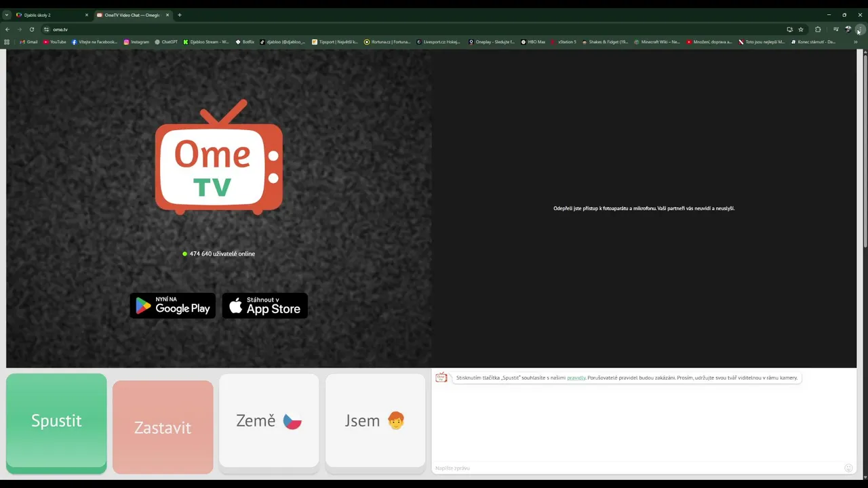868x488 pixels.
Task: Open the Oneplay bookmark
Action: pos(492,42)
